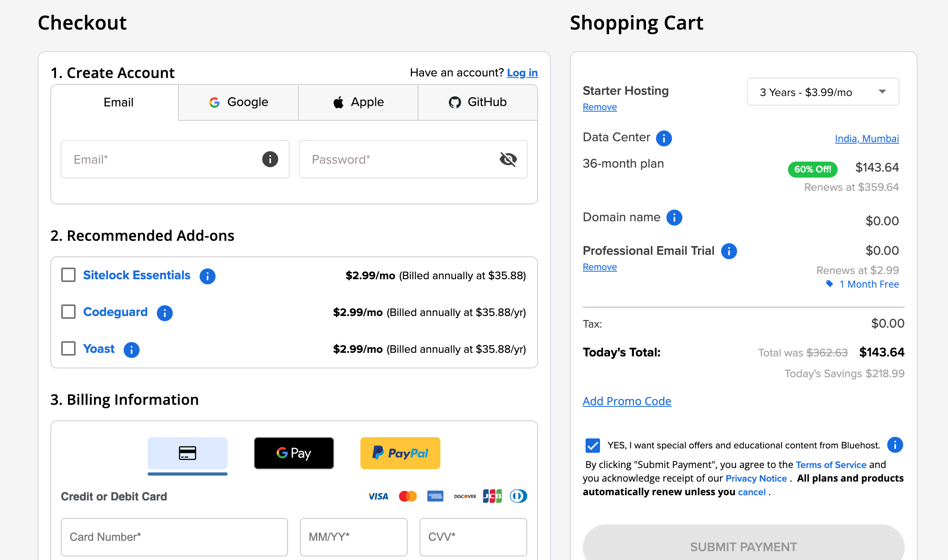View Professional Email Trial info icon
This screenshot has width=948, height=560.
[x=729, y=251]
